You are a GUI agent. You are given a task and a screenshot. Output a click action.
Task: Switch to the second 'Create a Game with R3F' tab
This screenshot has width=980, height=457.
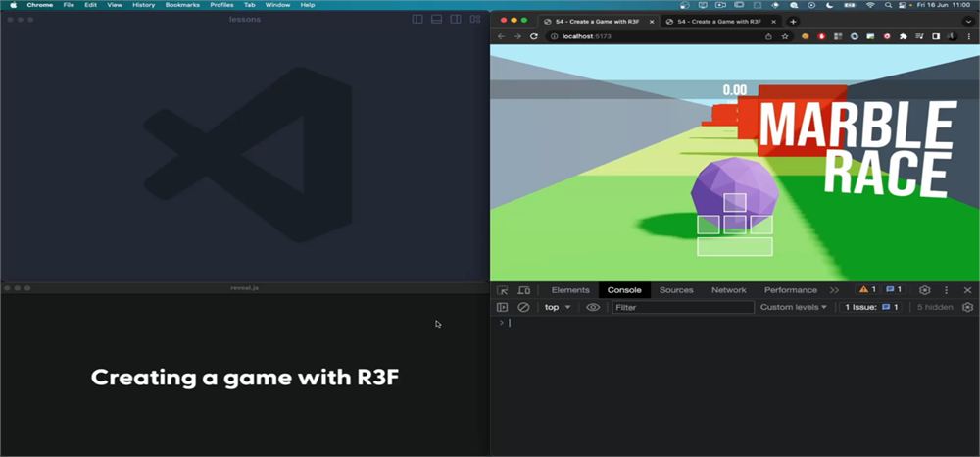click(x=720, y=22)
